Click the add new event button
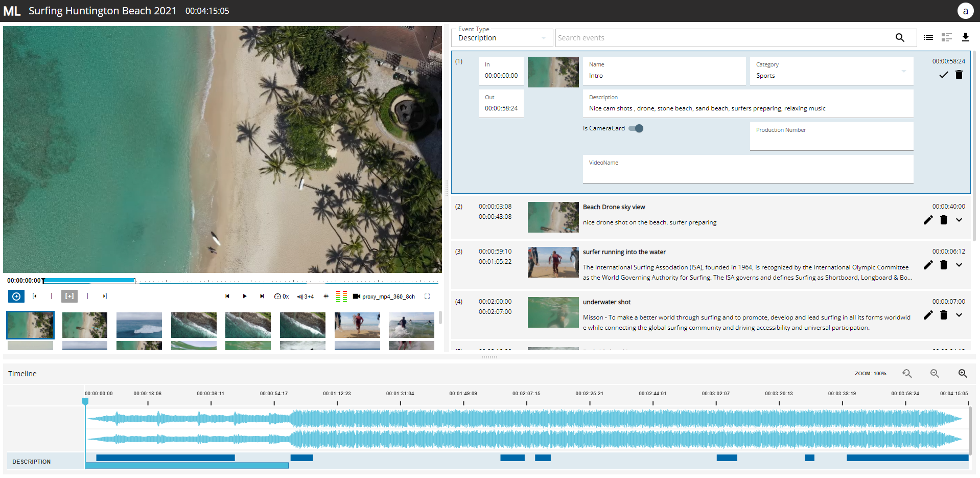 click(16, 297)
